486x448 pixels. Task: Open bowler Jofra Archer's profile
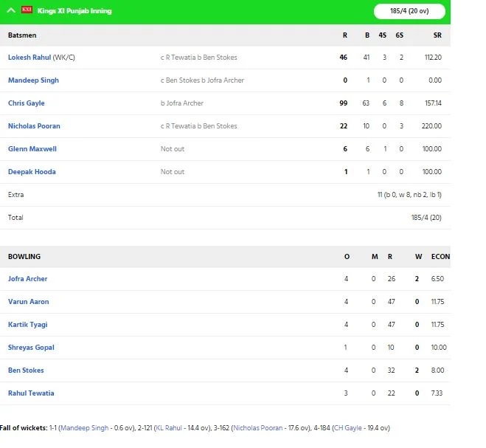pos(27,279)
